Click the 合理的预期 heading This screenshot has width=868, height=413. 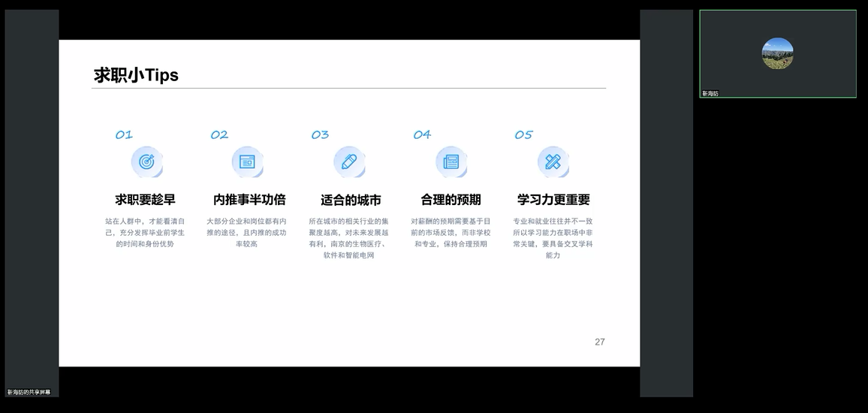pos(451,200)
